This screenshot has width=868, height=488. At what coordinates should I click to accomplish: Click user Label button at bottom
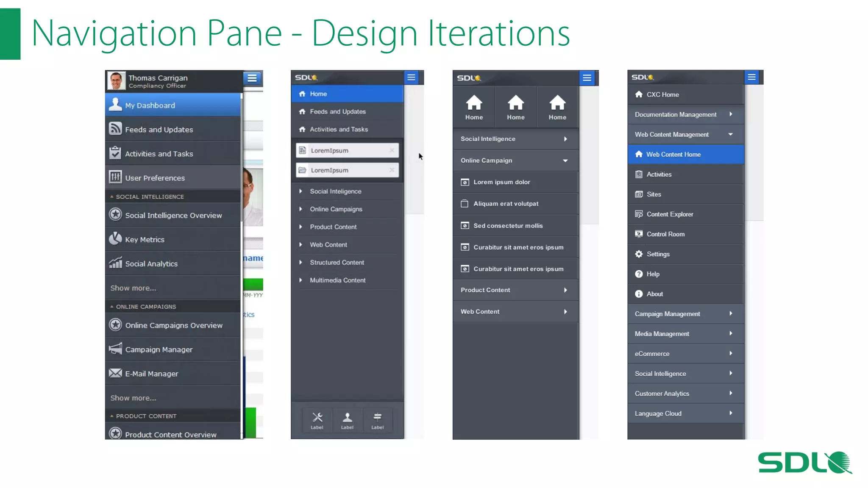(347, 420)
